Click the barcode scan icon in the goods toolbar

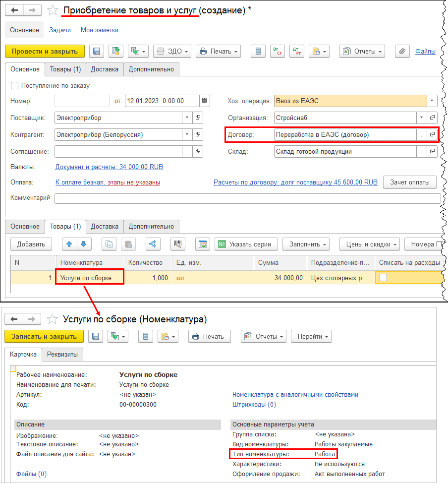pyautogui.click(x=177, y=244)
